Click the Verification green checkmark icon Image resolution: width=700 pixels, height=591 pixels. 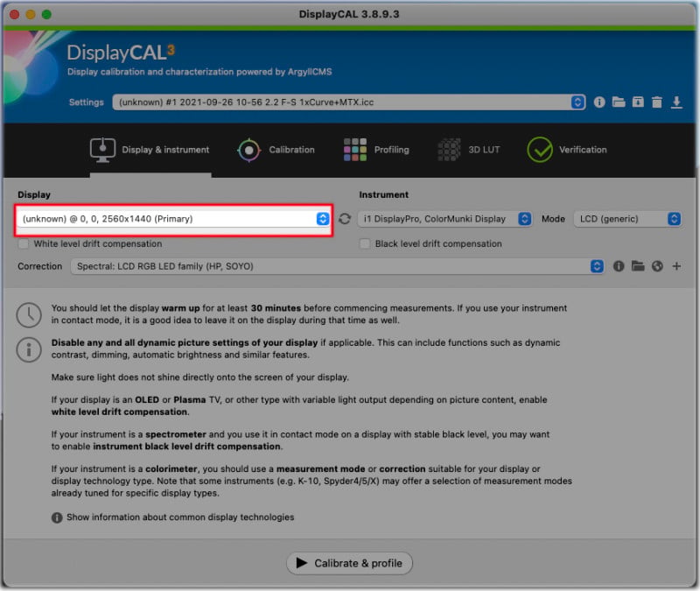pos(540,150)
